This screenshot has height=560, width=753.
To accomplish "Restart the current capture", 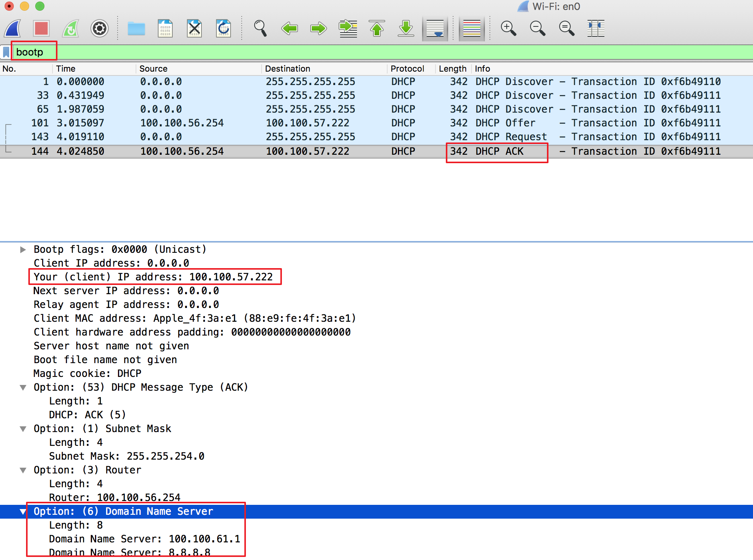I will [x=70, y=28].
